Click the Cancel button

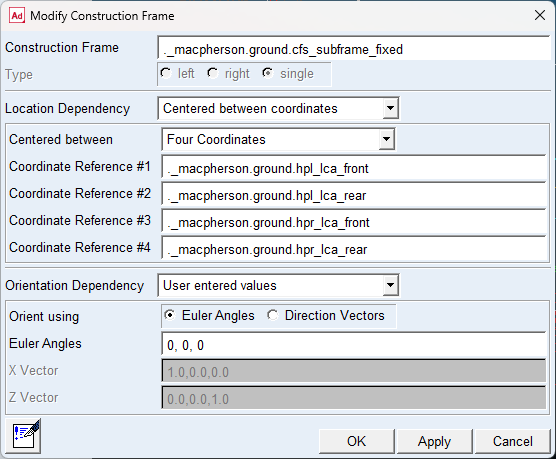[512, 441]
